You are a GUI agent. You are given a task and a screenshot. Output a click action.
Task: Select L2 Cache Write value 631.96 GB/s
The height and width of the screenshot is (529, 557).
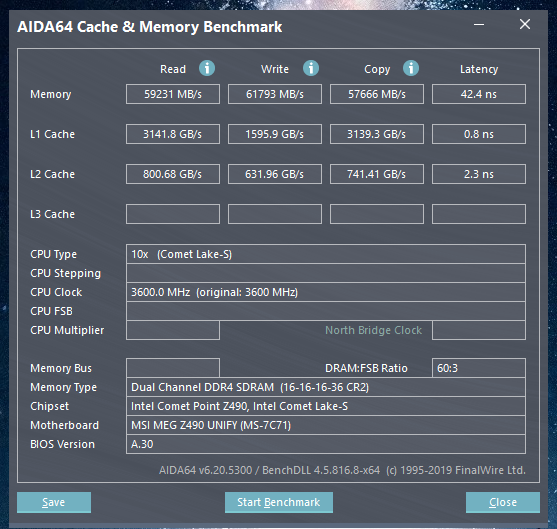tap(275, 174)
